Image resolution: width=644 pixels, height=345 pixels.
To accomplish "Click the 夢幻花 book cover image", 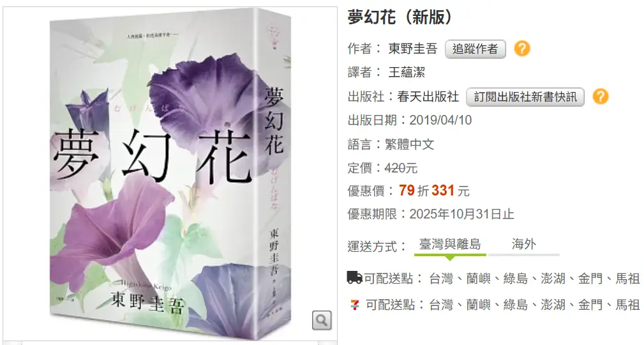I will [x=170, y=172].
